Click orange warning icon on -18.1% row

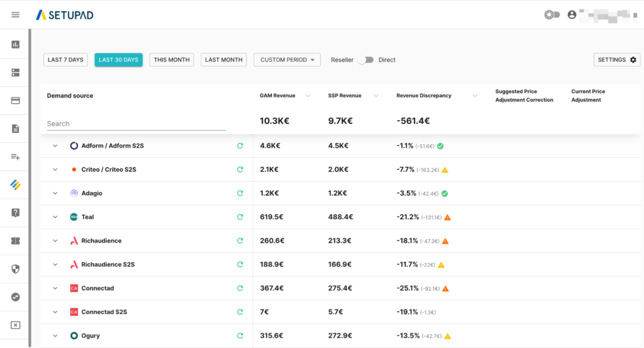click(x=445, y=241)
